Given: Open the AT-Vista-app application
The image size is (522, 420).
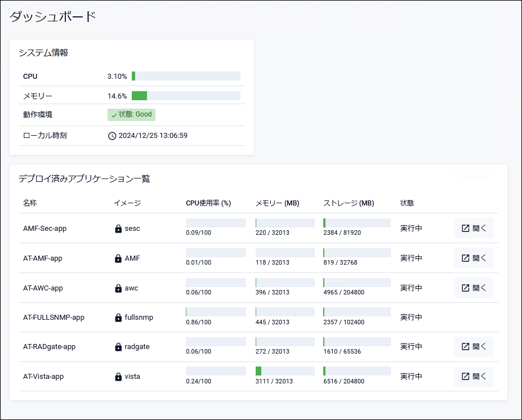Looking at the screenshot, I should 474,377.
